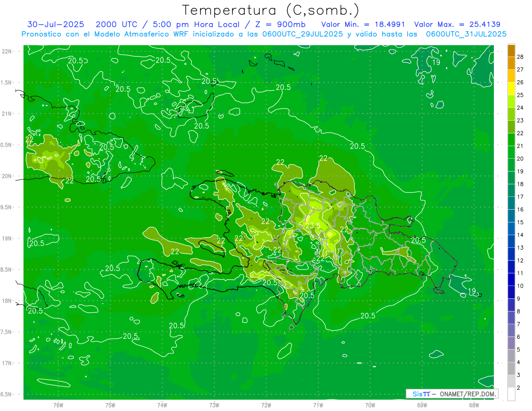Click the color scale label '22'
The height and width of the screenshot is (411, 532).
(520, 133)
